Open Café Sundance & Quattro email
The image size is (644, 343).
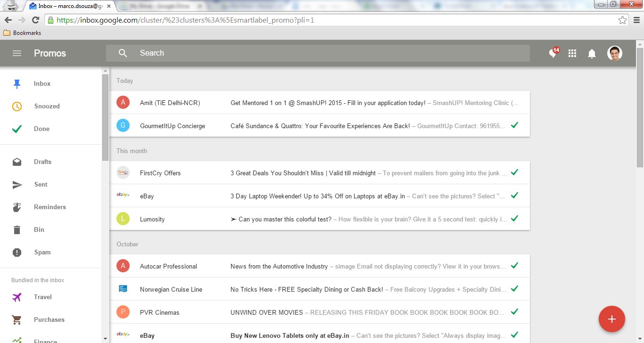click(x=320, y=126)
